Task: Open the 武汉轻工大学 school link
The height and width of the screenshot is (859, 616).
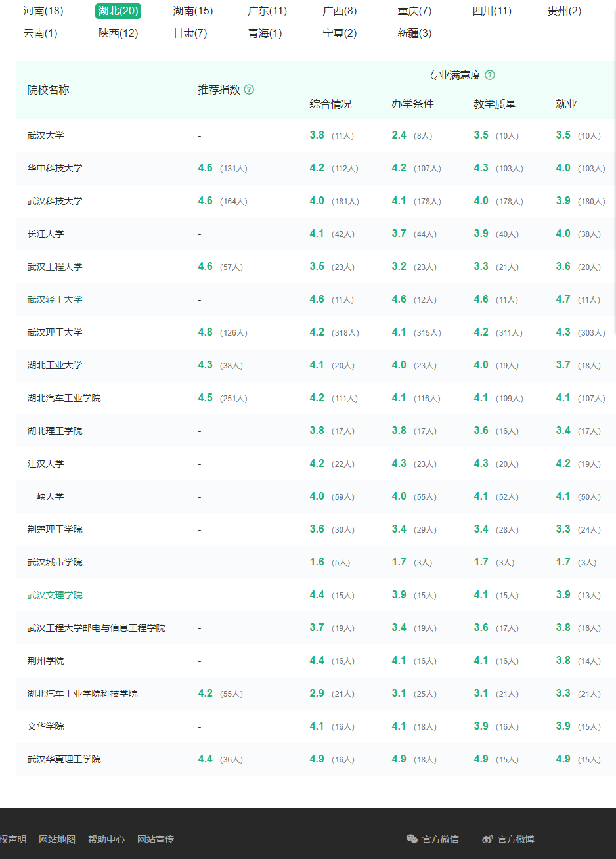Action: 55,299
